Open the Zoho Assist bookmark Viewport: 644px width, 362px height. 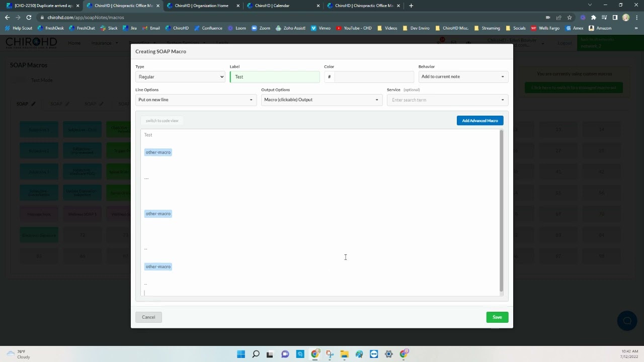(x=290, y=28)
